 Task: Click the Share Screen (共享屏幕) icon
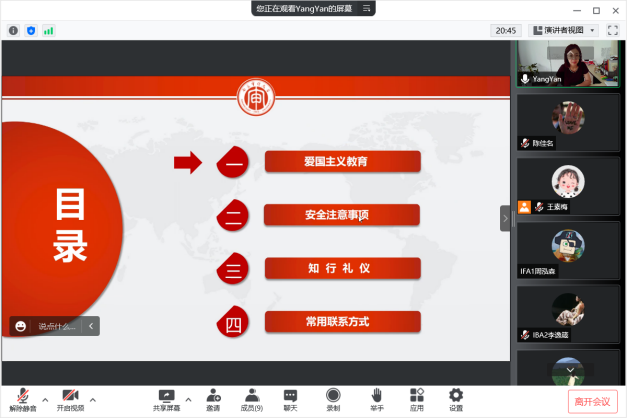point(167,397)
